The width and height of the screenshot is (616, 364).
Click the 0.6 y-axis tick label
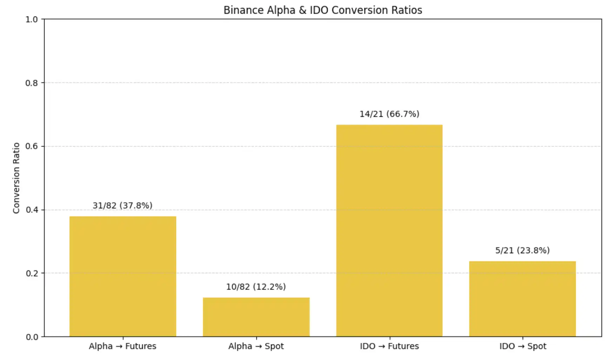[32, 146]
